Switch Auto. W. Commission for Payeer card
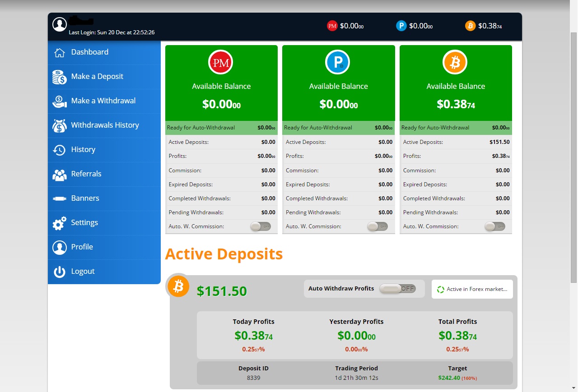578x392 pixels. [378, 226]
